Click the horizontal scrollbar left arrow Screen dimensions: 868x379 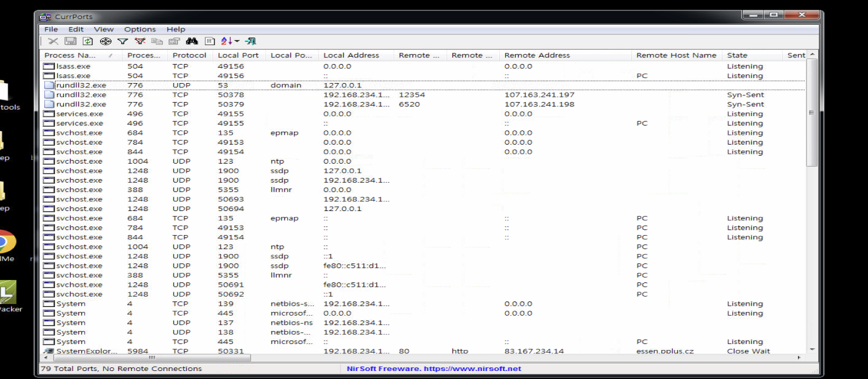coord(47,358)
